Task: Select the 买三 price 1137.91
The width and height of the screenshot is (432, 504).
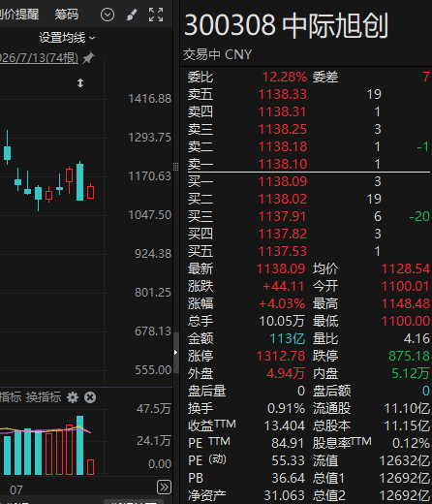Action: pyautogui.click(x=283, y=216)
